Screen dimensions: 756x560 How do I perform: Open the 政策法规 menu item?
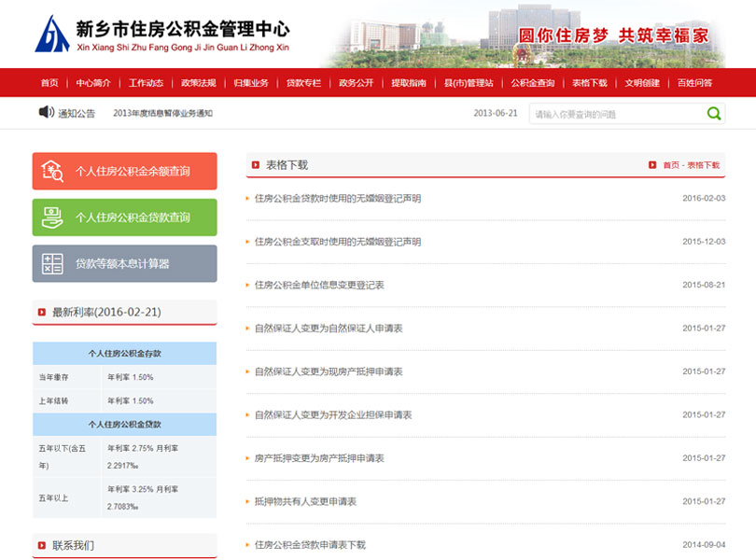(198, 82)
